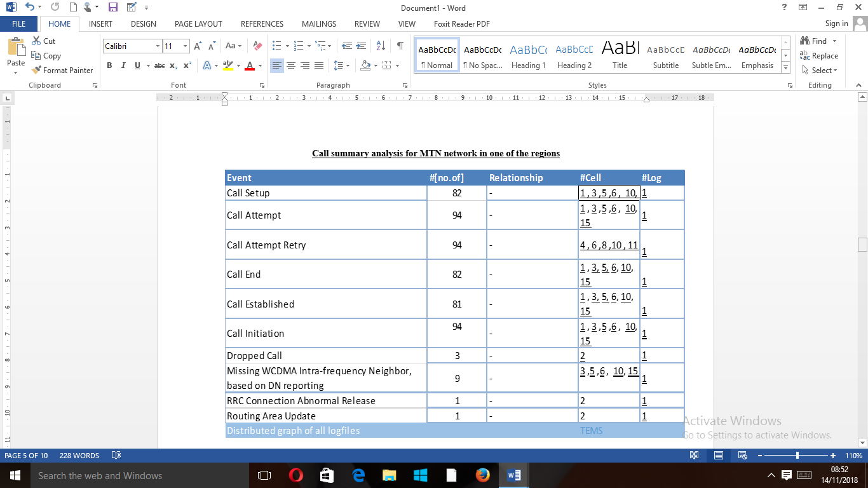868x488 pixels.
Task: Open the Change Case dropdown
Action: tap(233, 46)
